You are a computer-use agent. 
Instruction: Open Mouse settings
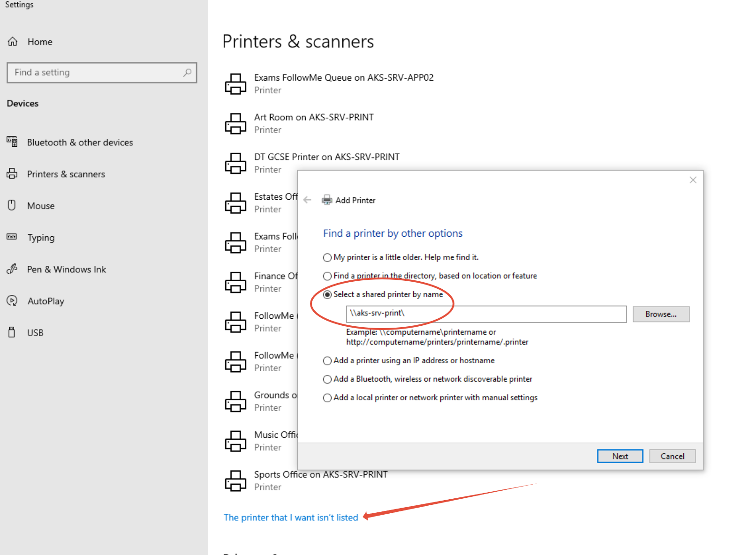[41, 206]
